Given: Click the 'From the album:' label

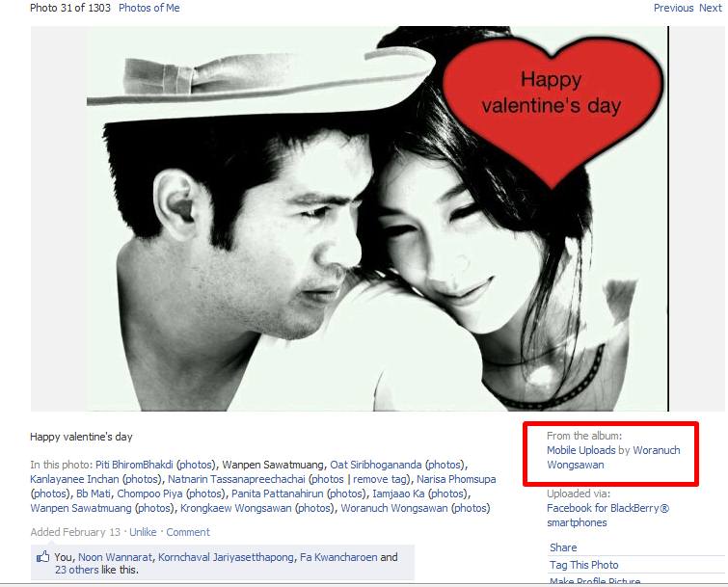Looking at the screenshot, I should pos(584,436).
